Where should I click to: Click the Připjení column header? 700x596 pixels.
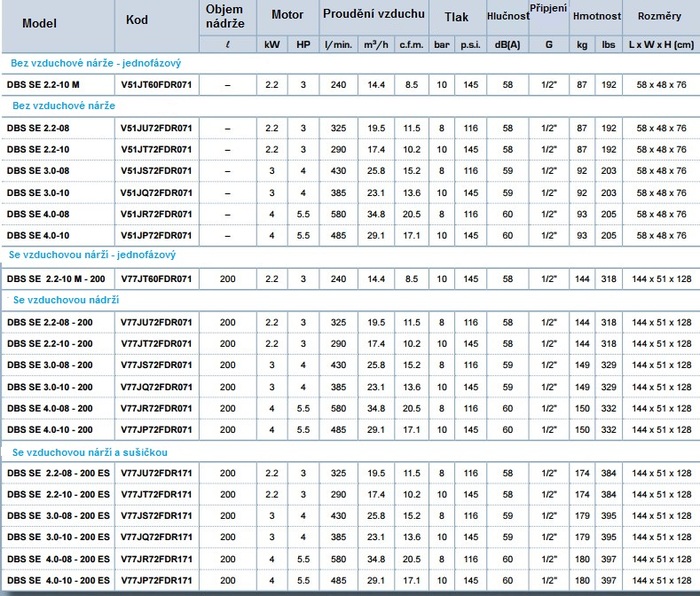[548, 8]
